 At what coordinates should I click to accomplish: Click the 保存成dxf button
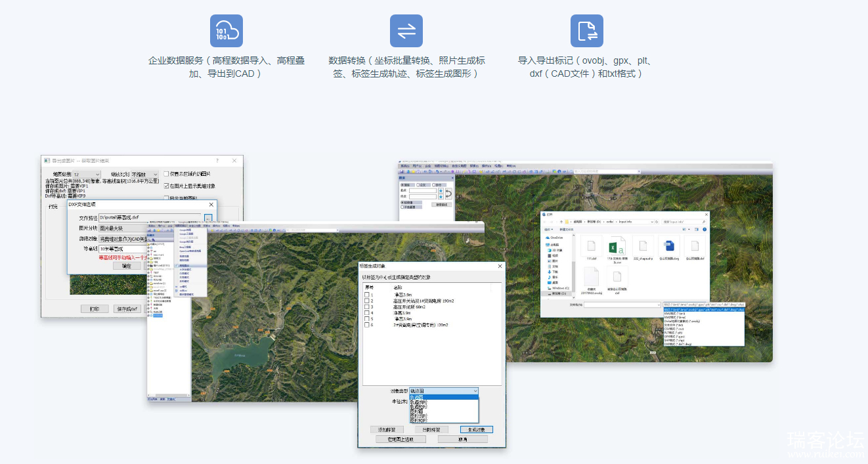(127, 308)
